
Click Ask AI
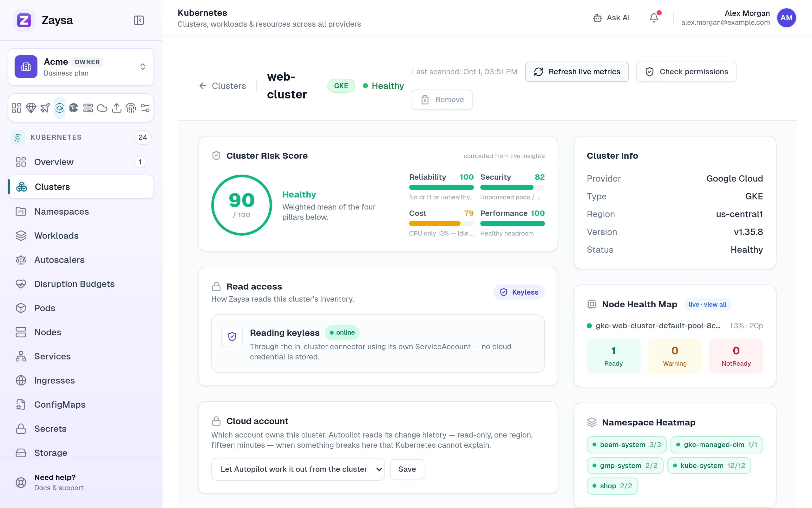611,17
